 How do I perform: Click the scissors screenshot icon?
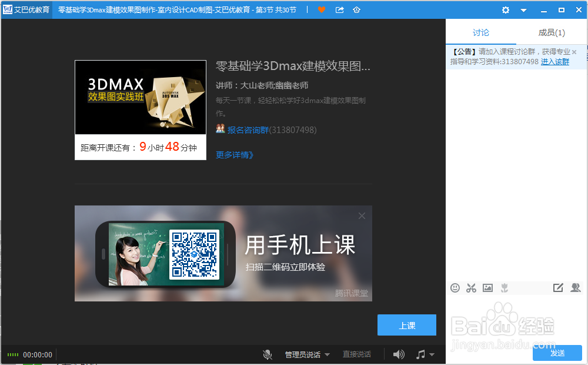point(471,288)
